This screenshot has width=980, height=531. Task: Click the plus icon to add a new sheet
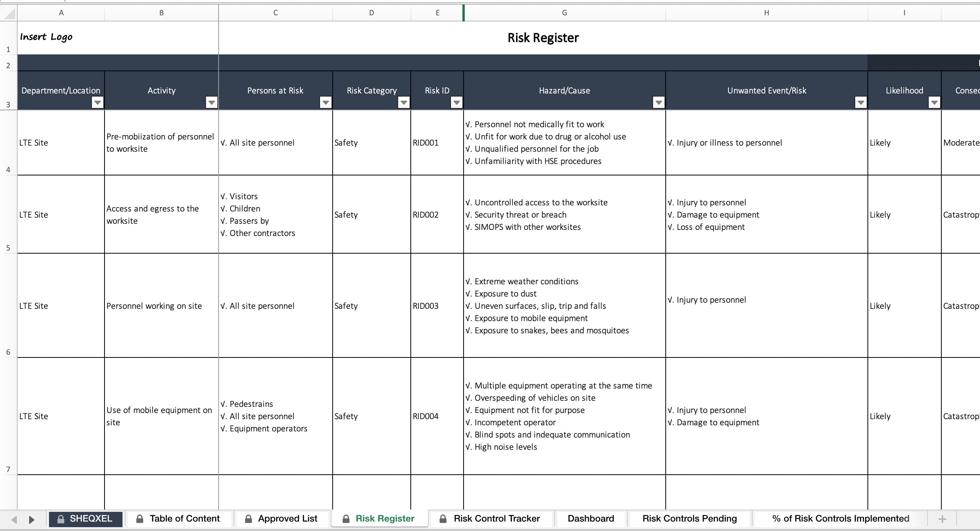[942, 518]
